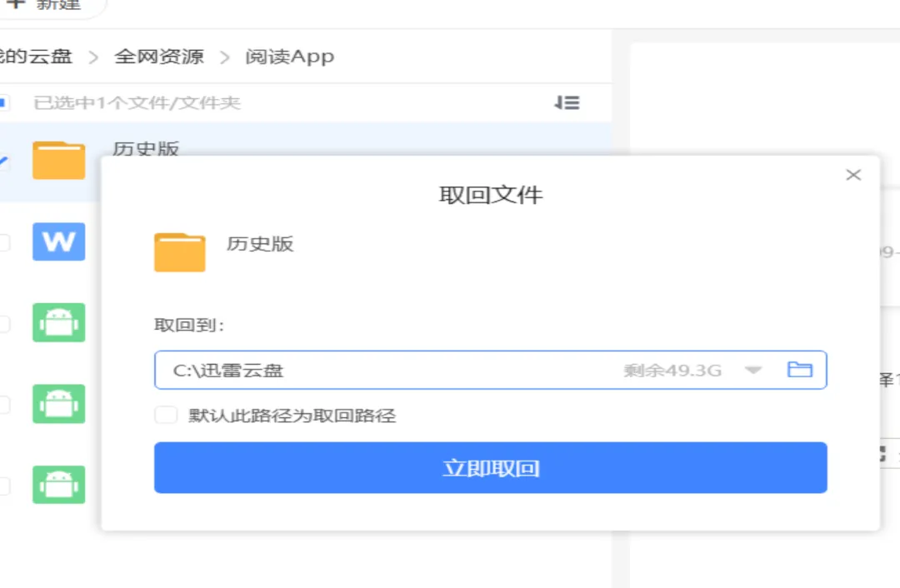Viewport: 900px width, 588px height.
Task: Open the second Android APK icon
Action: 58,404
